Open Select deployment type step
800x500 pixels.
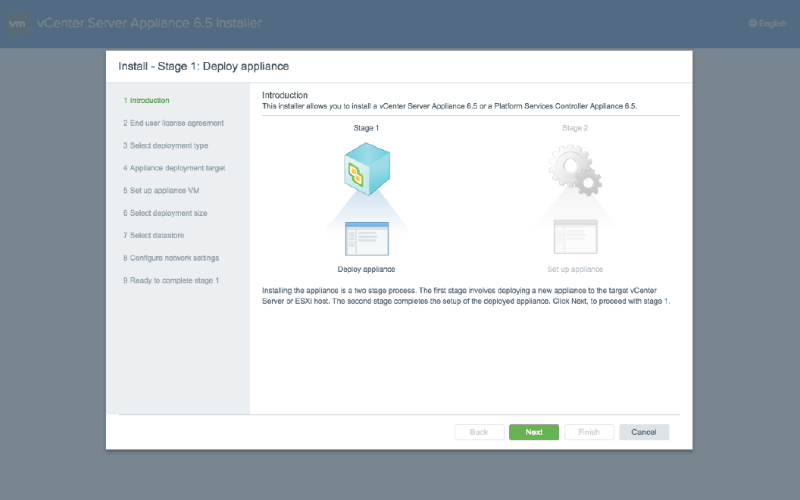pyautogui.click(x=168, y=145)
